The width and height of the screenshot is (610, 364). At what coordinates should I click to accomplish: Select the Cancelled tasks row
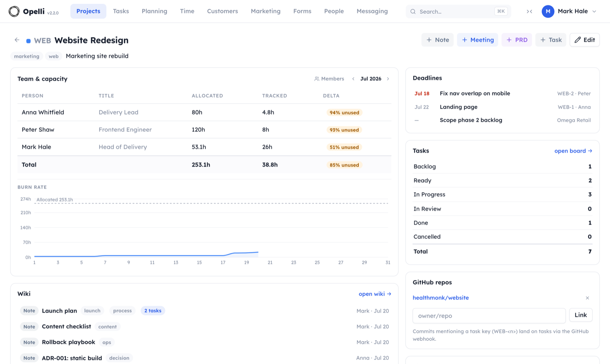click(502, 237)
